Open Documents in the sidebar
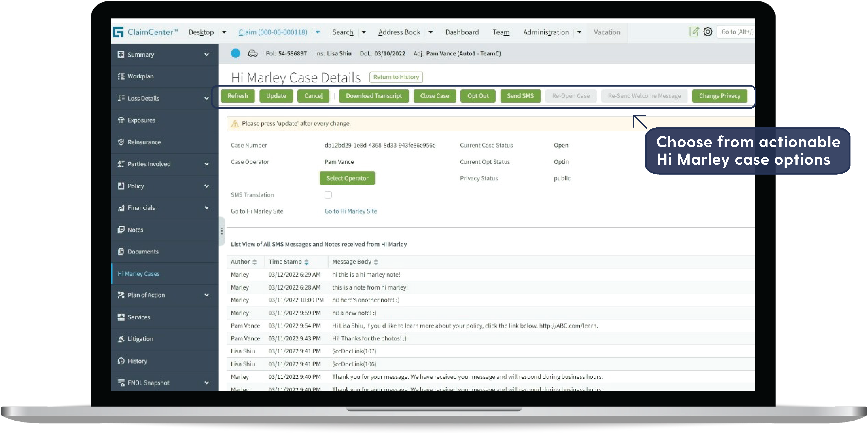The height and width of the screenshot is (433, 868). (x=143, y=251)
